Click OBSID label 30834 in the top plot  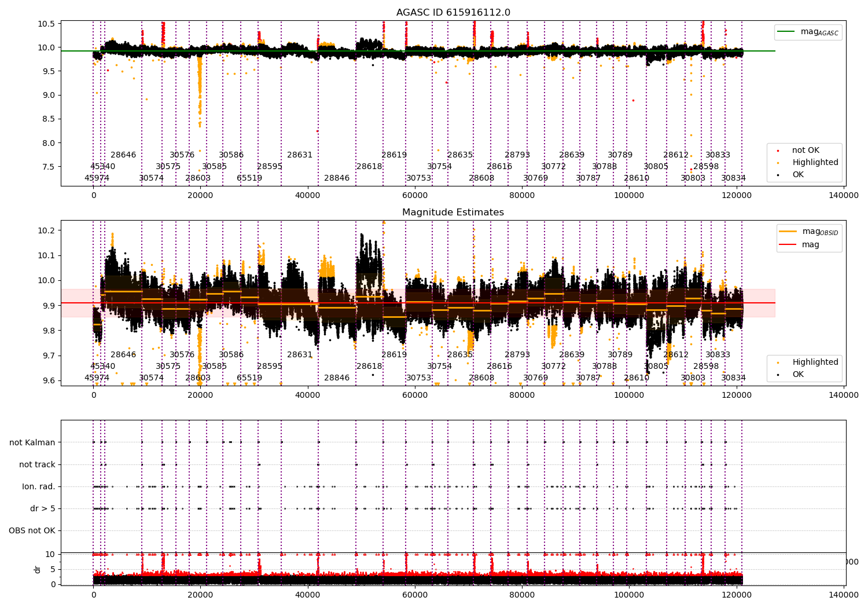click(x=734, y=178)
